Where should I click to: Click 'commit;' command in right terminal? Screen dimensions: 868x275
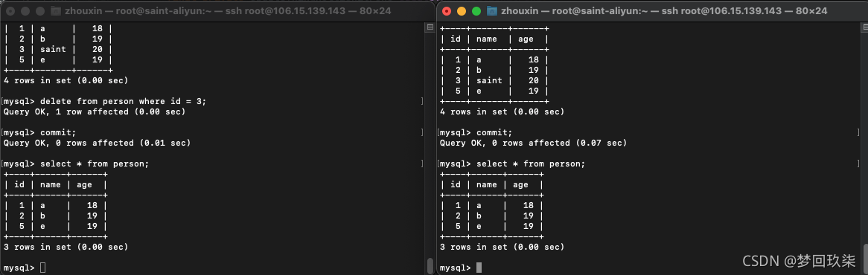coord(494,132)
